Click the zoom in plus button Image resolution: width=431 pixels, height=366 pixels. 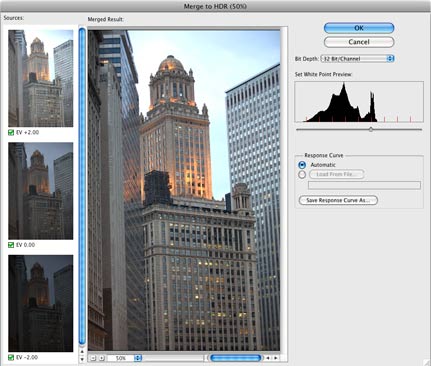click(x=102, y=358)
